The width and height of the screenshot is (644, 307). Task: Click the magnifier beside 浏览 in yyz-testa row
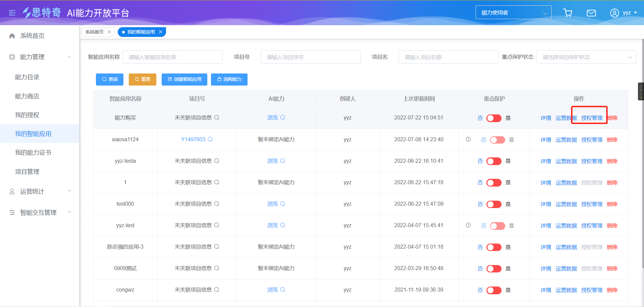pyautogui.click(x=283, y=161)
